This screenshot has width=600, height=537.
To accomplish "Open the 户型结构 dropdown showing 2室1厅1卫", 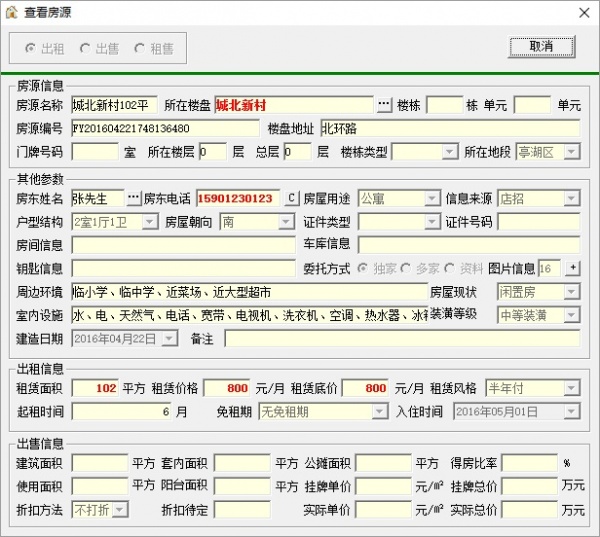I will point(150,222).
